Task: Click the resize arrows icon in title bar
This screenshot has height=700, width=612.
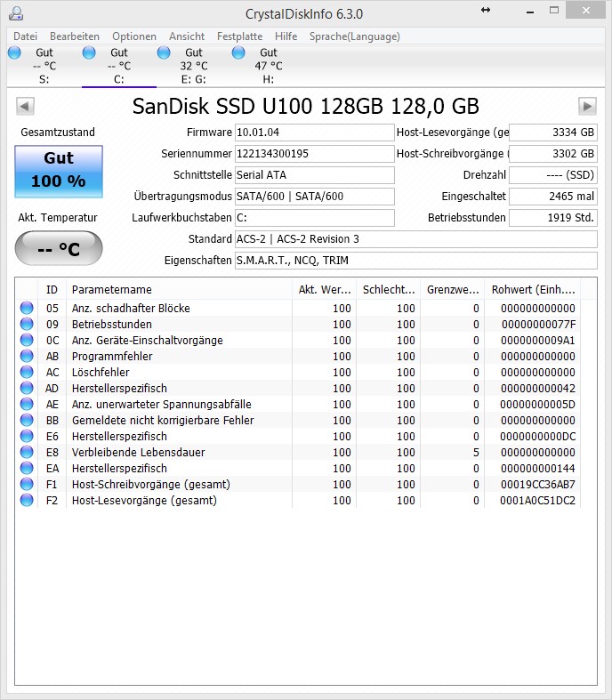Action: [x=486, y=10]
